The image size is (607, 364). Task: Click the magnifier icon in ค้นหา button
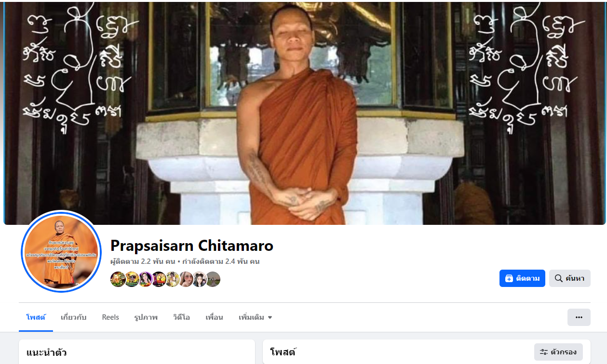click(559, 278)
